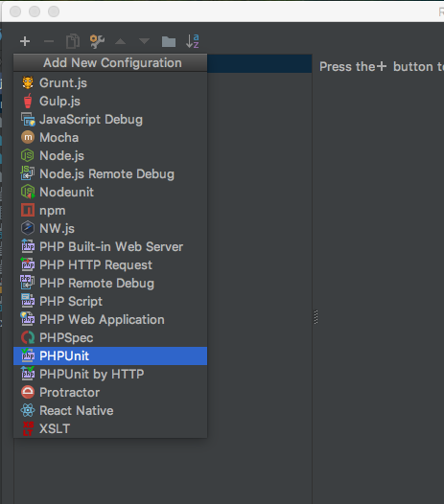Click the PHP Remote Debug icon
Image resolution: width=444 pixels, height=504 pixels.
(28, 283)
